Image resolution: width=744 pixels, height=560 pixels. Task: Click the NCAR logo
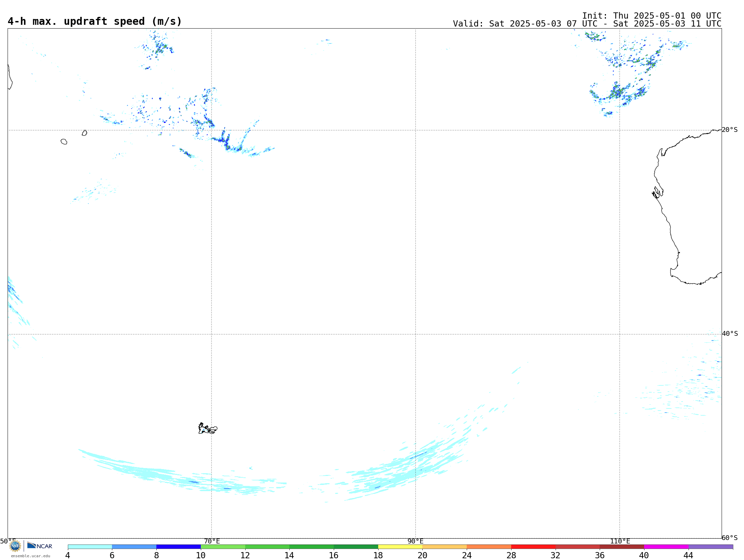click(40, 546)
